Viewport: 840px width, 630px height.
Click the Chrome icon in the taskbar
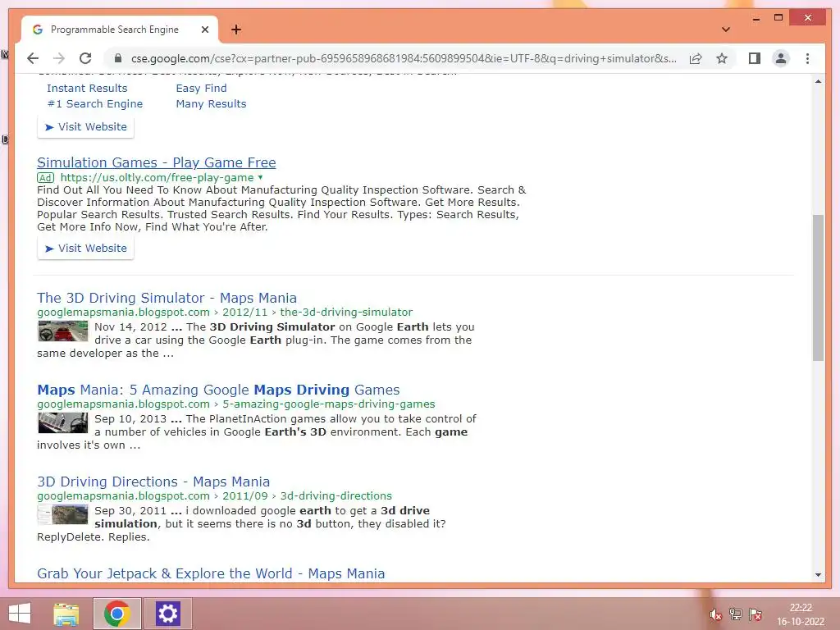116,614
